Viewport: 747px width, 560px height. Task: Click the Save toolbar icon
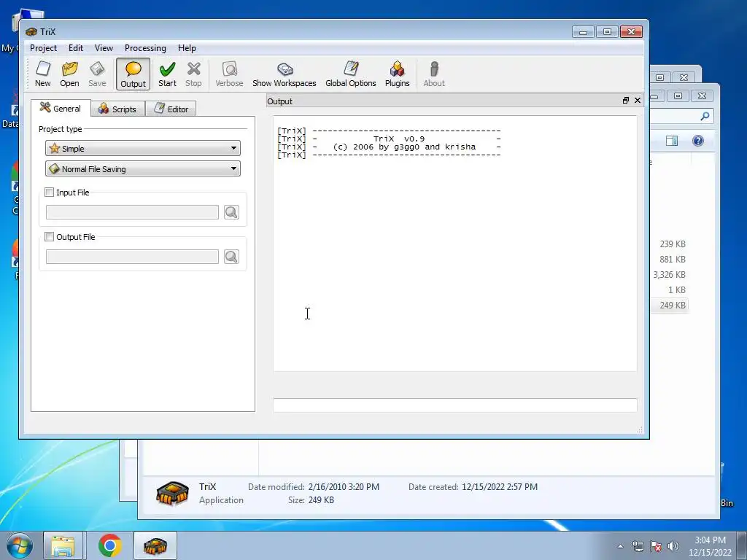click(x=97, y=74)
